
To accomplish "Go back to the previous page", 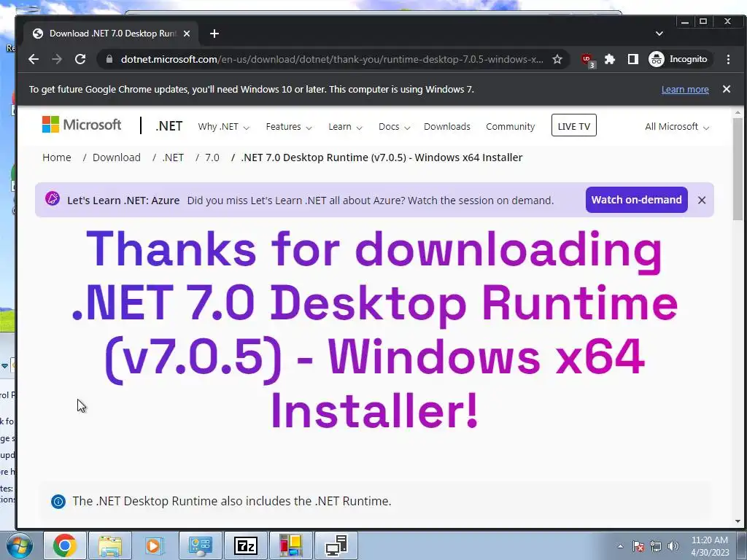I will [x=34, y=59].
